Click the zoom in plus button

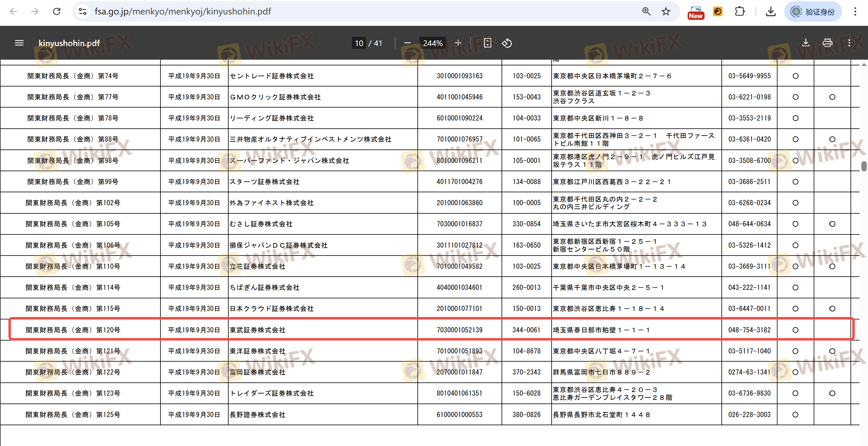(x=458, y=43)
